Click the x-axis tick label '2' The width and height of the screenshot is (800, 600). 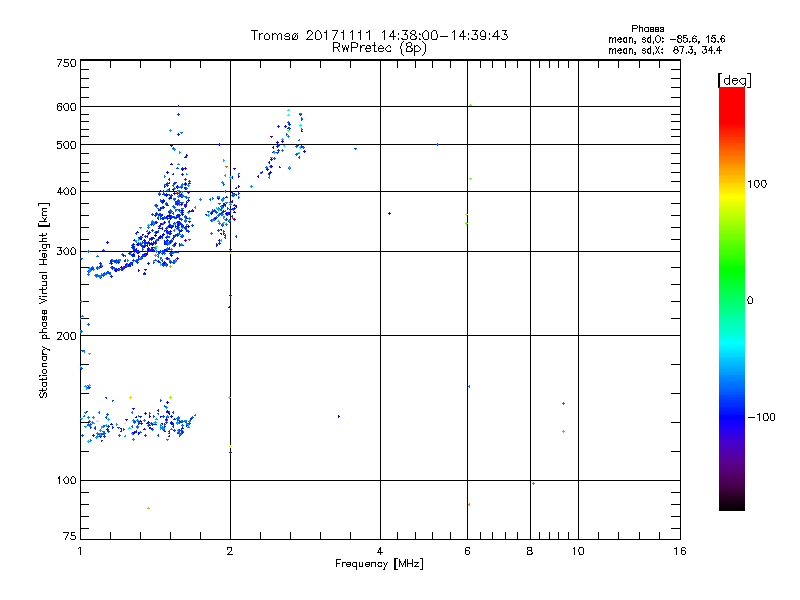pos(230,551)
